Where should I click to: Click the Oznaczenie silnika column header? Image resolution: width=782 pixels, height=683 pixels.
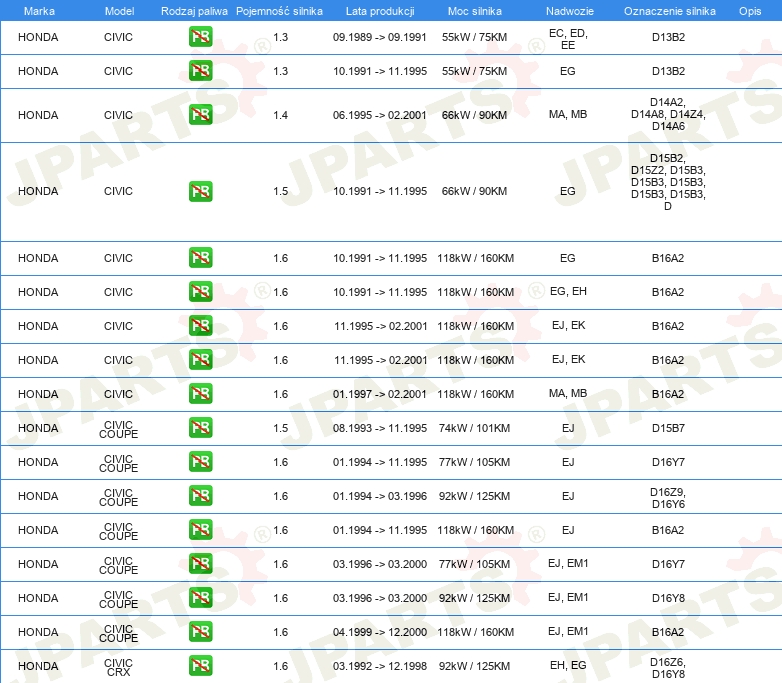pos(667,11)
